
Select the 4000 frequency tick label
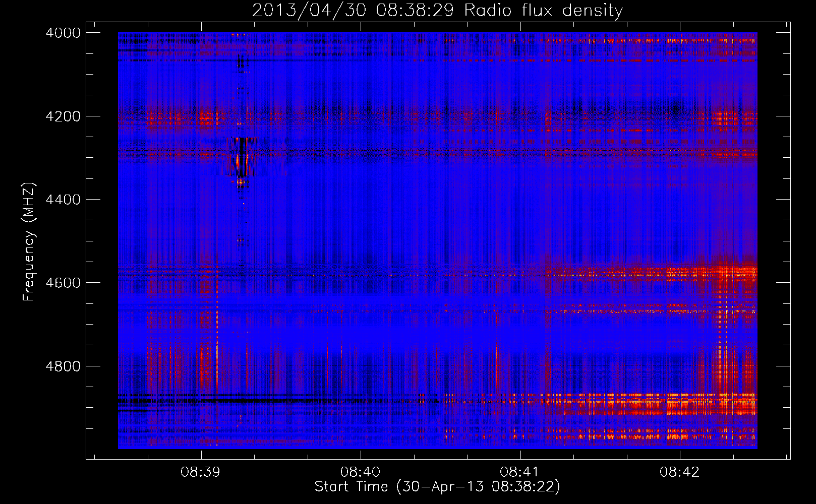click(63, 33)
